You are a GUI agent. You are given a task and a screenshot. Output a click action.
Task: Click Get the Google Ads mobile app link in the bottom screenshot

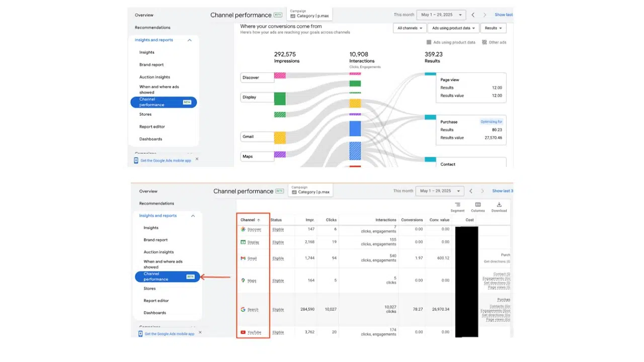click(x=170, y=334)
